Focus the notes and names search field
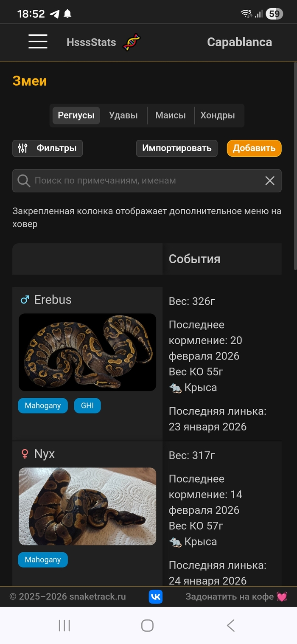This screenshot has width=297, height=644. point(144,181)
